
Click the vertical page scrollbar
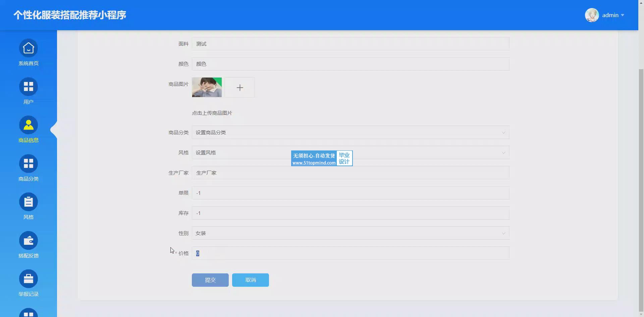pyautogui.click(x=641, y=188)
